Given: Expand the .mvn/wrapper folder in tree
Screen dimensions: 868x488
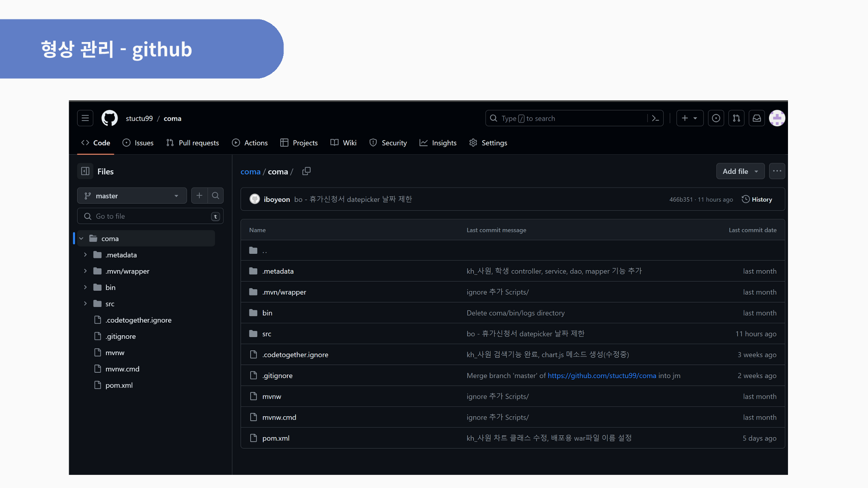Looking at the screenshot, I should click(85, 271).
